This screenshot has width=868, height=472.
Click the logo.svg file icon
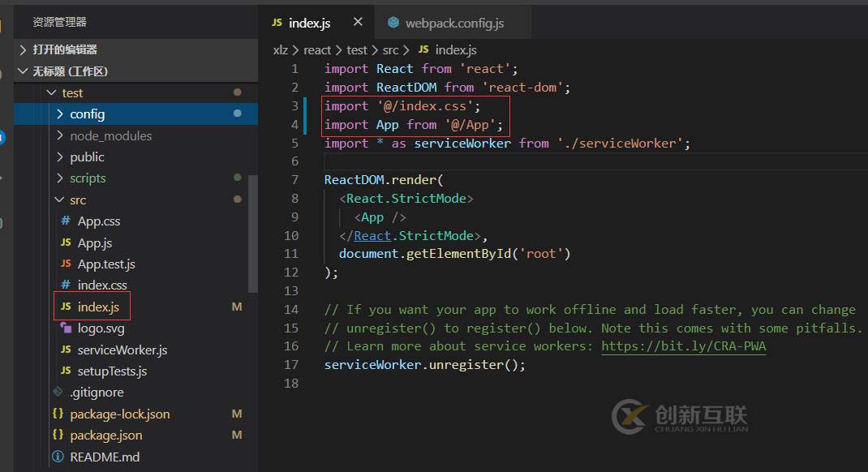66,328
